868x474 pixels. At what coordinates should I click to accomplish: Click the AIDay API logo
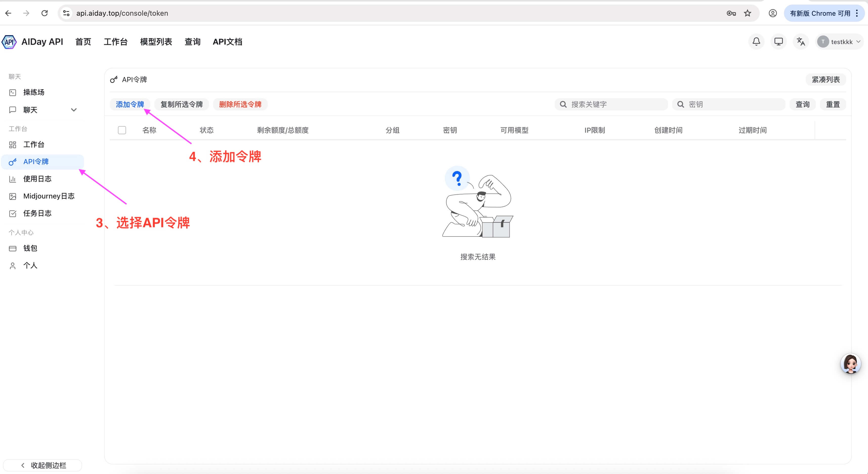pyautogui.click(x=9, y=42)
